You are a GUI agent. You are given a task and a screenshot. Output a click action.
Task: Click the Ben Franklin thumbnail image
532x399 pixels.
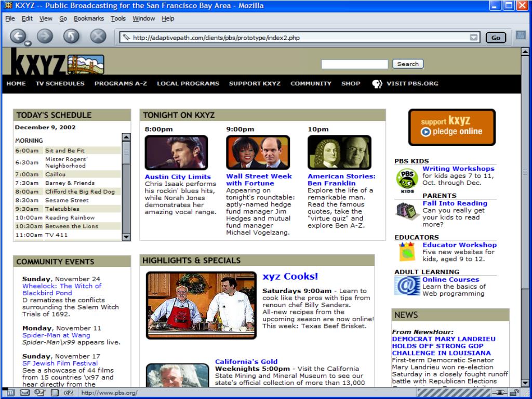pyautogui.click(x=339, y=152)
